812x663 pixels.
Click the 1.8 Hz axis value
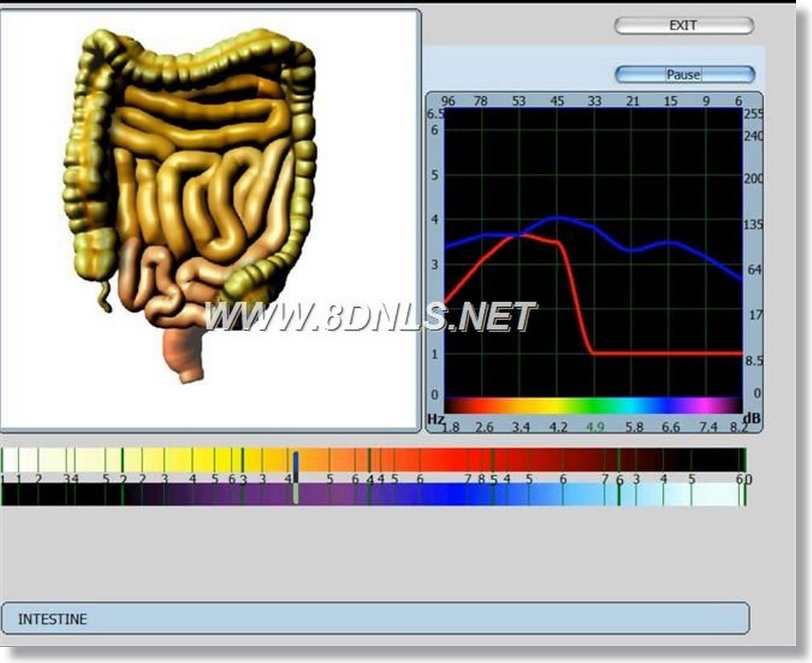point(450,427)
